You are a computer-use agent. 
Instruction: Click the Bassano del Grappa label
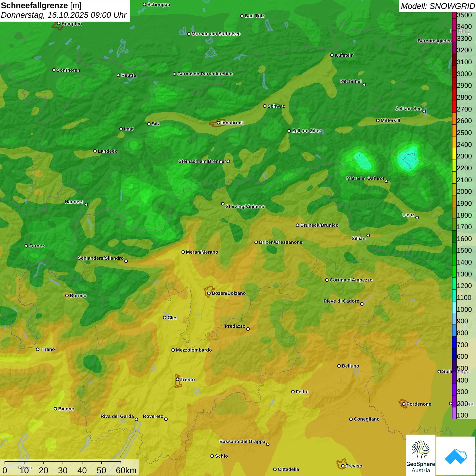click(x=242, y=441)
